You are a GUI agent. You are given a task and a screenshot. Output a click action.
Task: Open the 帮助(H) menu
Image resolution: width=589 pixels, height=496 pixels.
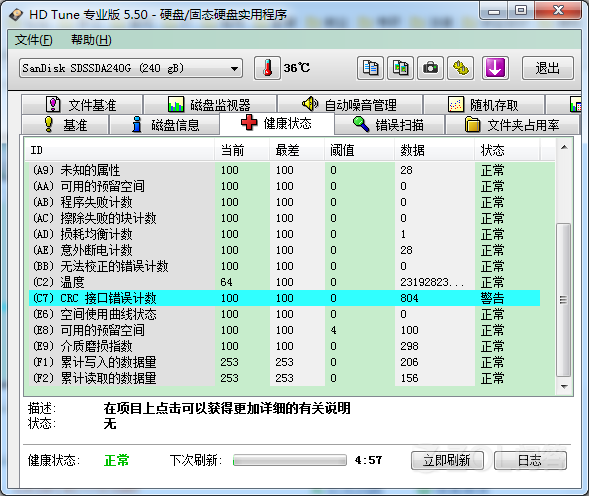pos(91,40)
